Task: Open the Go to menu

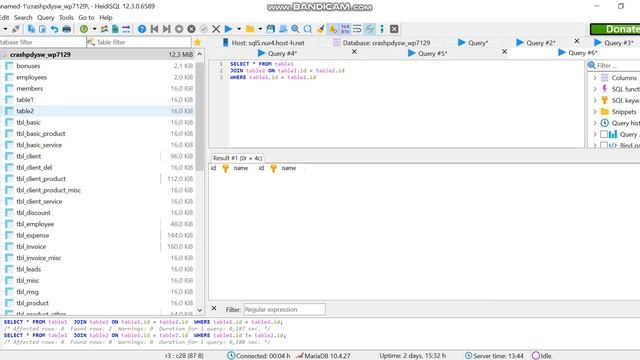Action: click(x=86, y=18)
